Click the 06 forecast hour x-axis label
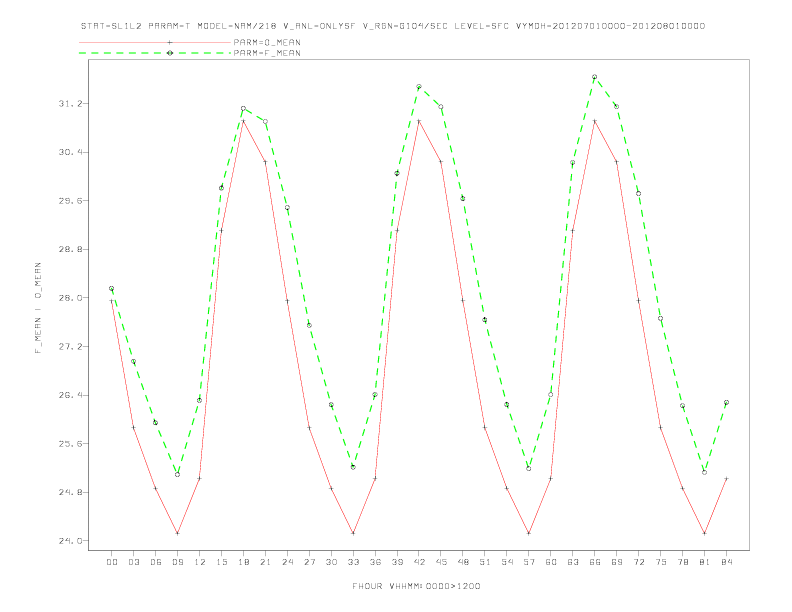Viewport: 792px width, 612px height. coord(156,562)
